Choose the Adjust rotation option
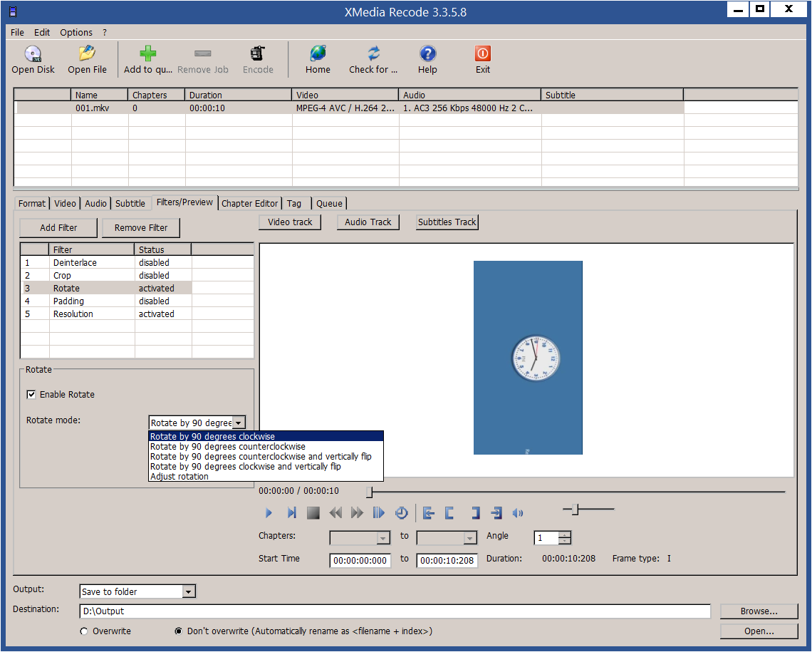The image size is (812, 652). [x=266, y=477]
